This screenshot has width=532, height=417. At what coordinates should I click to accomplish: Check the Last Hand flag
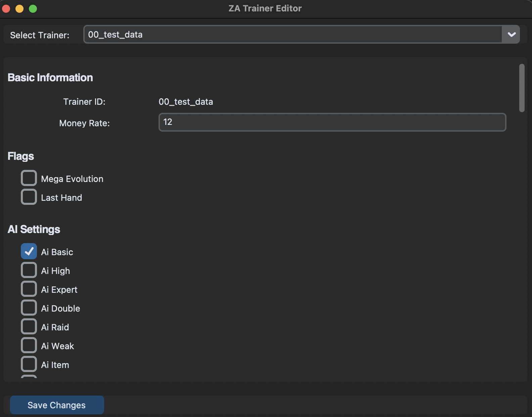pos(29,197)
